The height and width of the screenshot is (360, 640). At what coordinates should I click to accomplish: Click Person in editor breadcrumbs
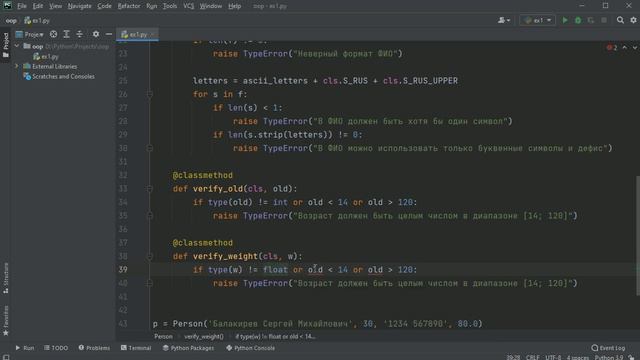[163, 337]
